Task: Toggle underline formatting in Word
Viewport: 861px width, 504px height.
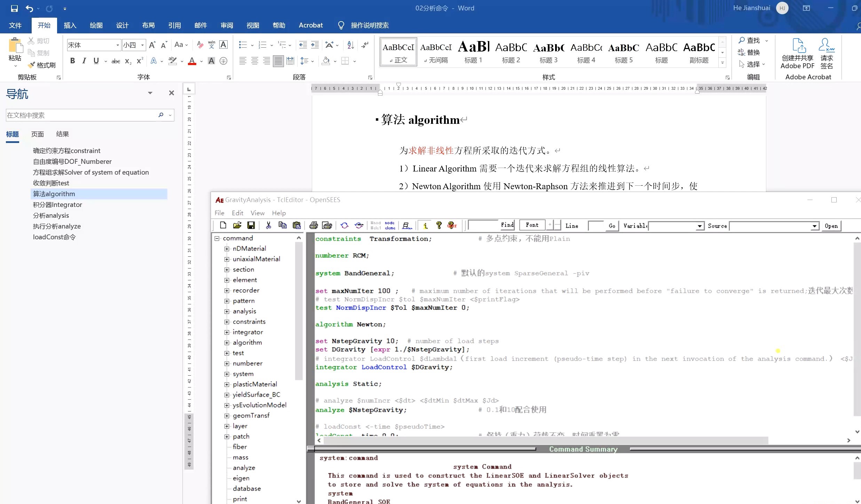Action: pyautogui.click(x=96, y=61)
